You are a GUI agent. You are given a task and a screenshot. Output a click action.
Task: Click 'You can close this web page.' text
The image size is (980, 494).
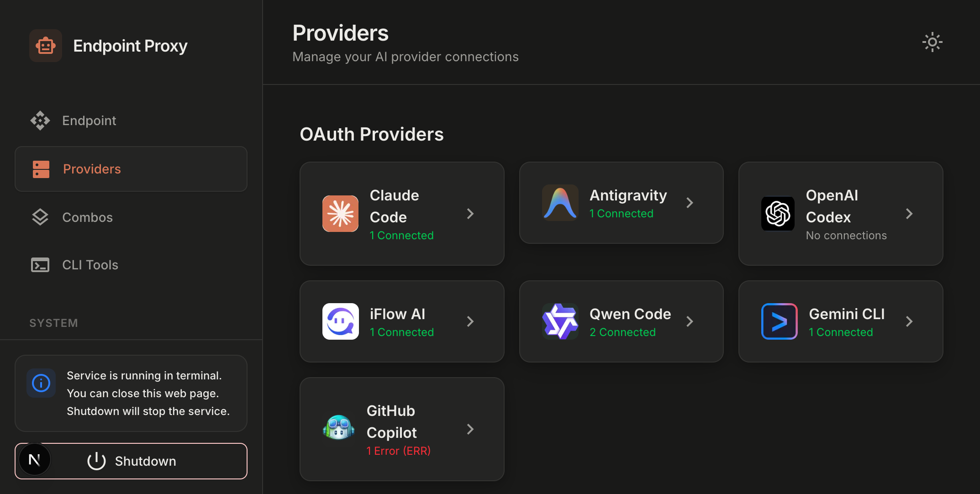(143, 394)
